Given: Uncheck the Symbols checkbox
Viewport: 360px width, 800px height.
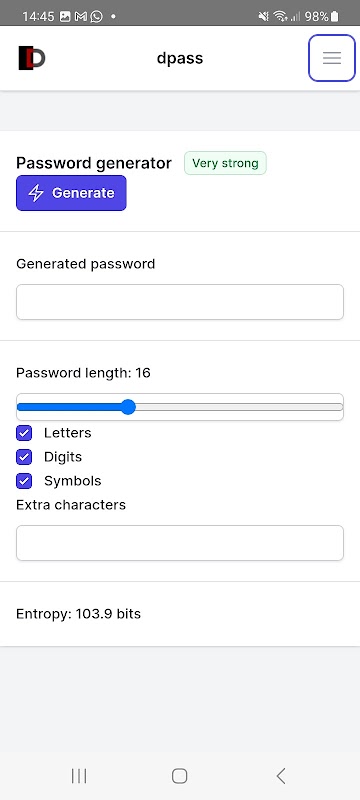Looking at the screenshot, I should (x=24, y=481).
